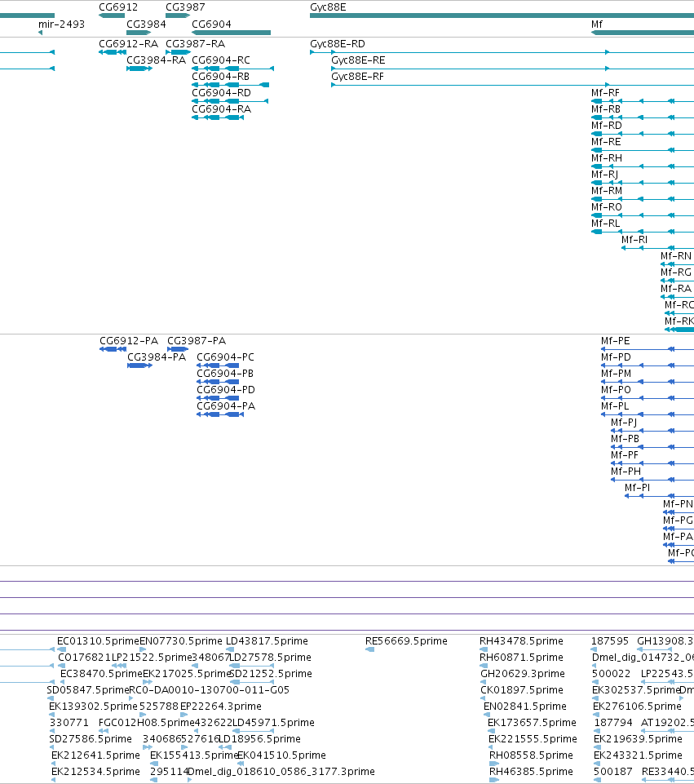
Task: Click transcript Mf-RH
Action: (x=607, y=158)
